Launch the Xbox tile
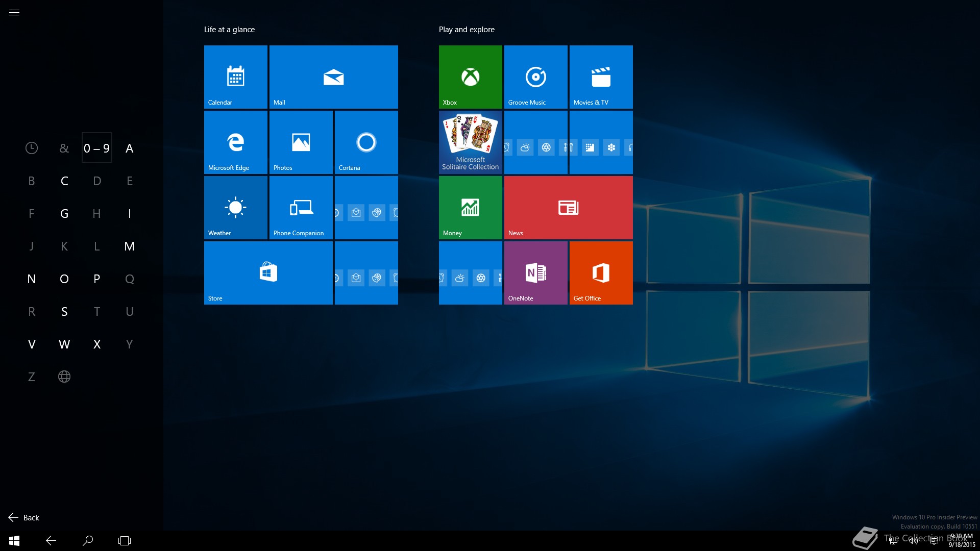The width and height of the screenshot is (980, 551). point(471,77)
